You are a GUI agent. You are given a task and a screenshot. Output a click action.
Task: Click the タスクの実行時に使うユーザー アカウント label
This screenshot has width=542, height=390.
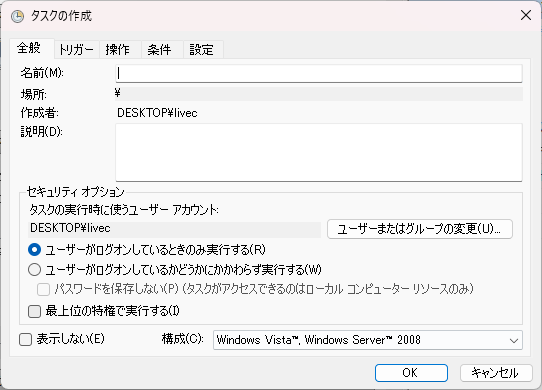[x=124, y=210]
